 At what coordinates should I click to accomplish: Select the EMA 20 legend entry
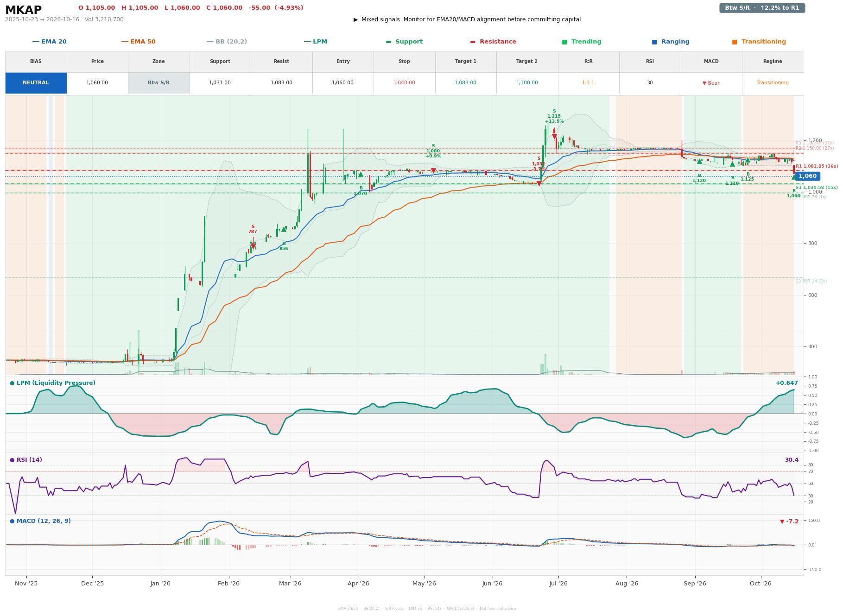point(49,42)
